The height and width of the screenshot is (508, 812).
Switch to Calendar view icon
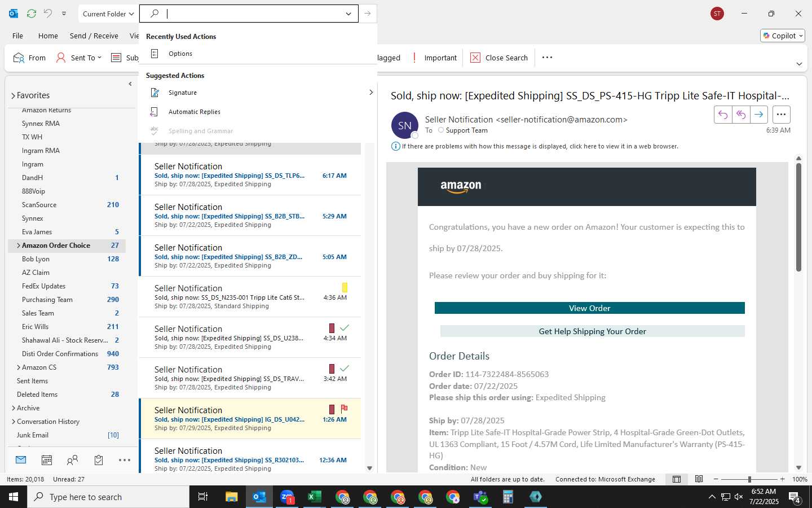point(47,460)
